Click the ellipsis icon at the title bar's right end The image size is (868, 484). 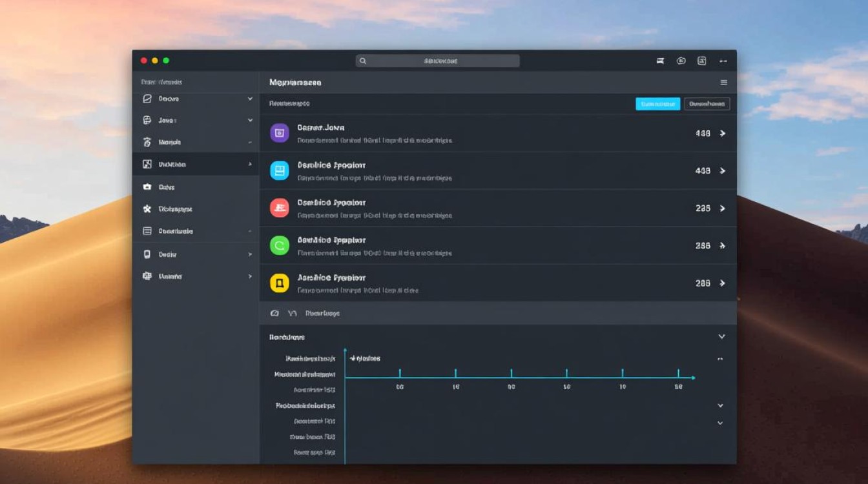[723, 61]
